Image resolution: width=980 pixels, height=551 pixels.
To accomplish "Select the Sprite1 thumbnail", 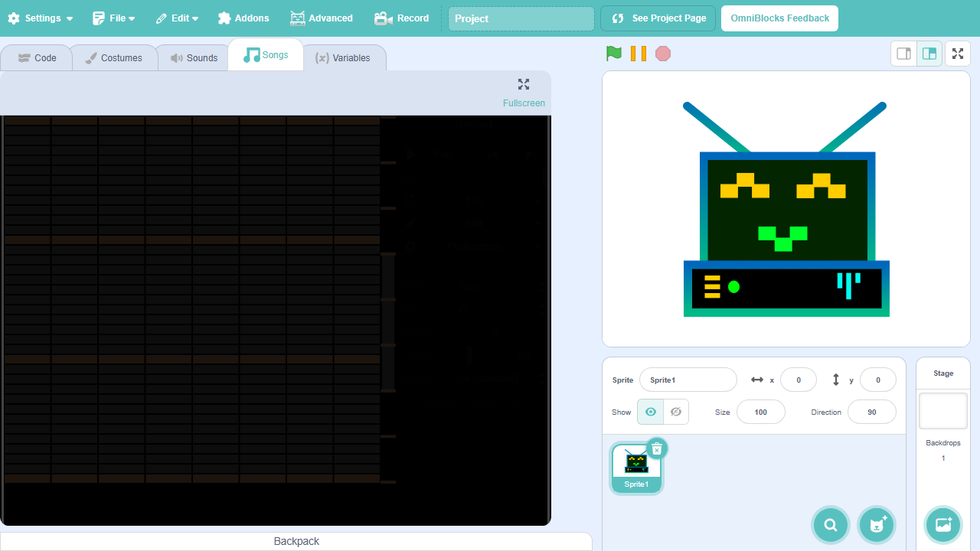I will click(636, 468).
